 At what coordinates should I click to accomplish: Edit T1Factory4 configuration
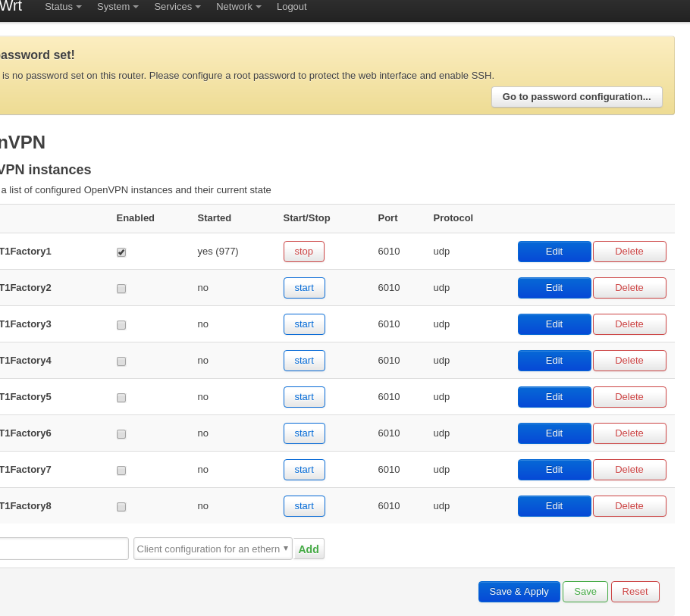[554, 361]
